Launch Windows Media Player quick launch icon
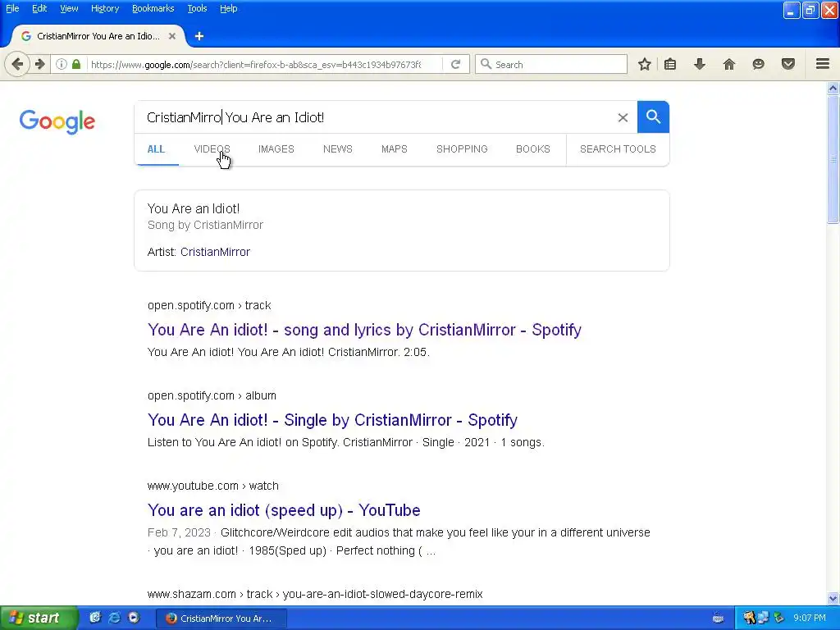Viewport: 840px width, 630px height. 134,618
